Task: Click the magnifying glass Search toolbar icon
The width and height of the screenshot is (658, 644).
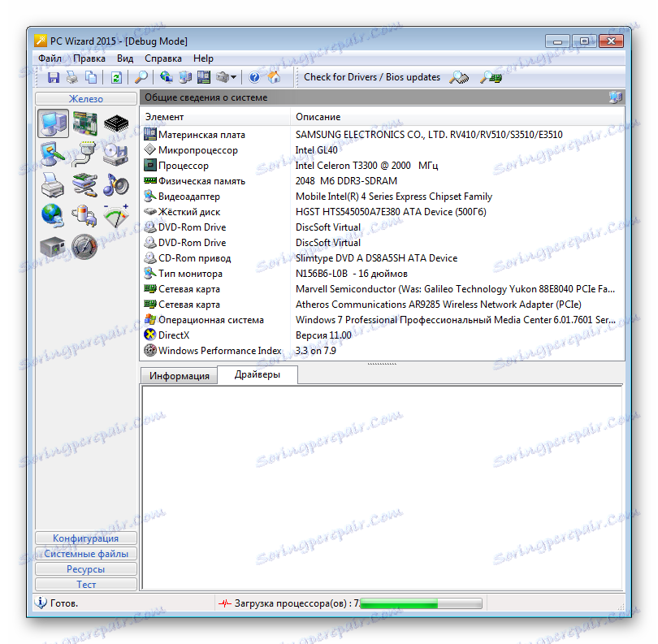Action: coord(141,77)
